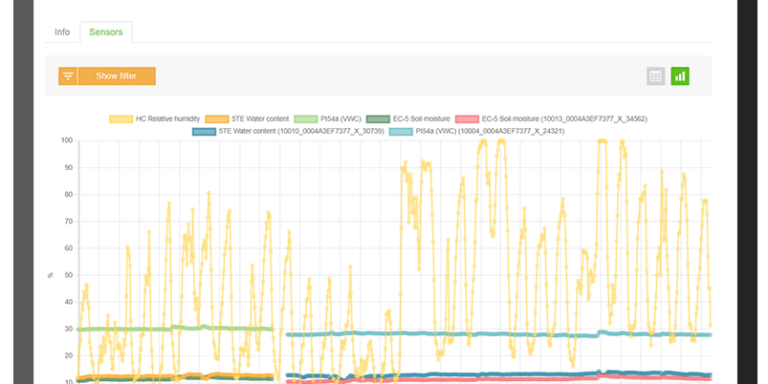
Task: Select the green bar chart view icon
Action: [680, 76]
